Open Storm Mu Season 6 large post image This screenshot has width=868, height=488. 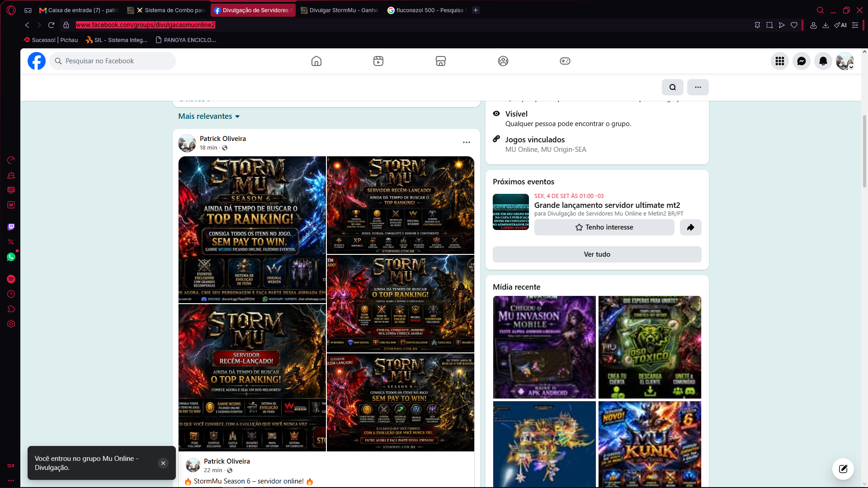coord(252,230)
